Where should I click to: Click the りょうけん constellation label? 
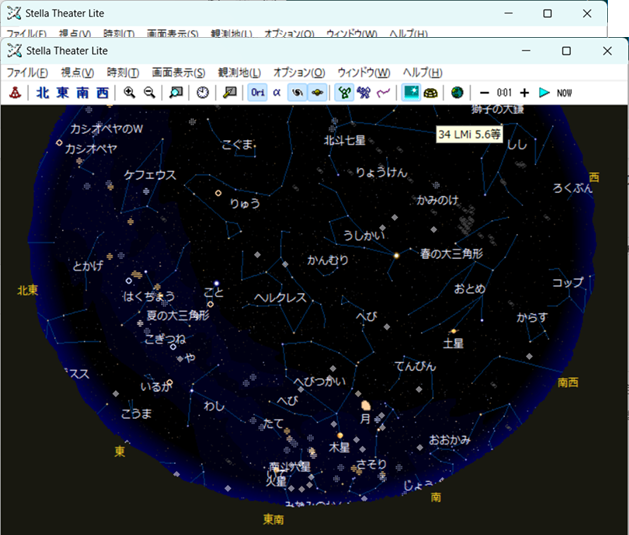(x=381, y=172)
